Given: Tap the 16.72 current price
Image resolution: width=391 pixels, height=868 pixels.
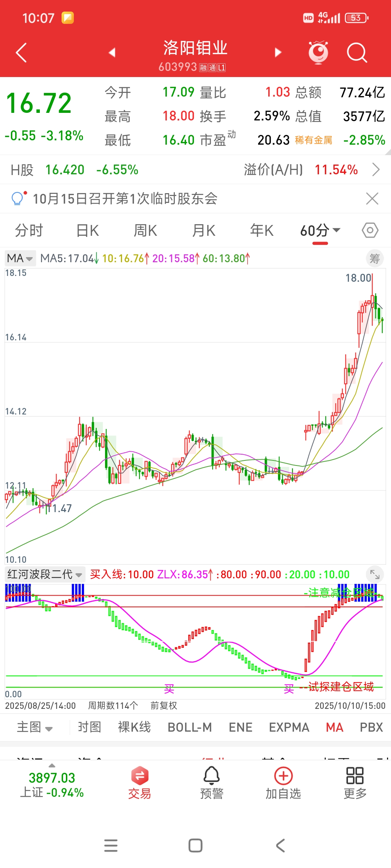Looking at the screenshot, I should tap(39, 103).
